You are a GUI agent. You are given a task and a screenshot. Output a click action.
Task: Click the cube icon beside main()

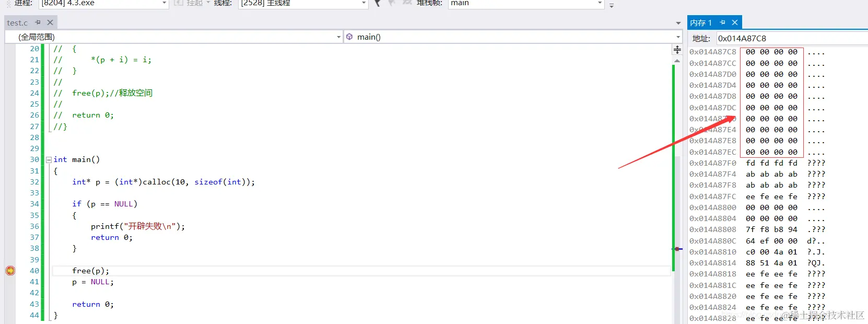click(349, 37)
